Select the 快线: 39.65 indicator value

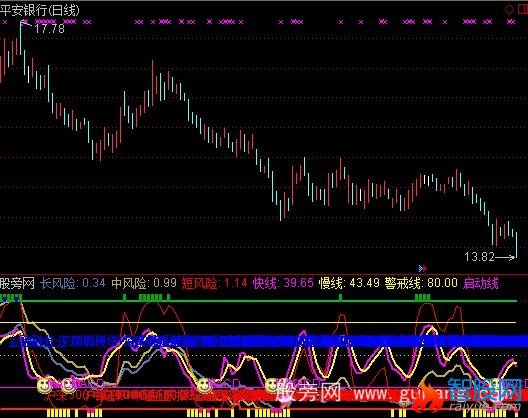283,283
